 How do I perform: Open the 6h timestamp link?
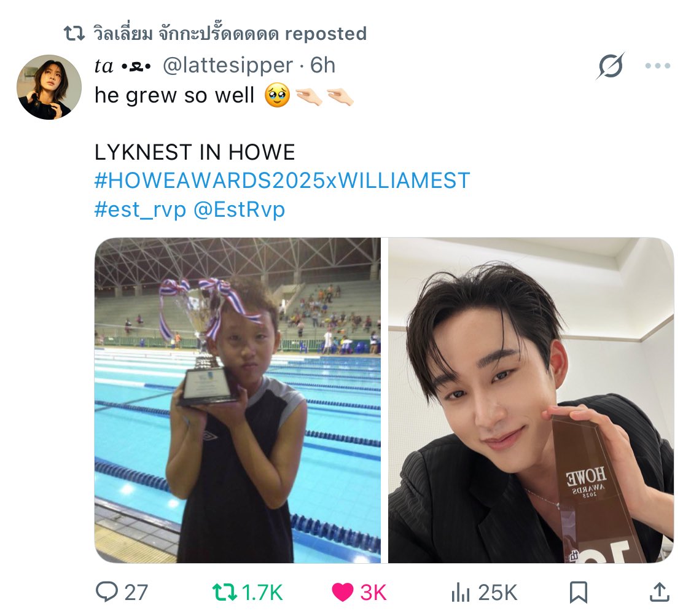click(323, 66)
